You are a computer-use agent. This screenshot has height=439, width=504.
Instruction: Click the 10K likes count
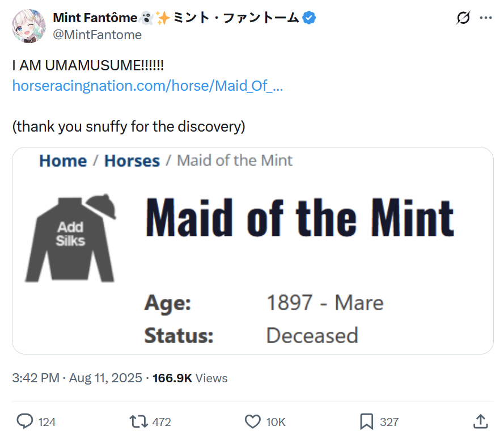(x=276, y=422)
